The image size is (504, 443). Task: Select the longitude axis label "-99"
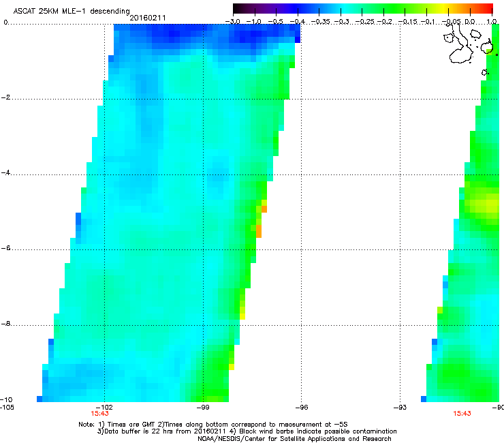pyautogui.click(x=203, y=407)
